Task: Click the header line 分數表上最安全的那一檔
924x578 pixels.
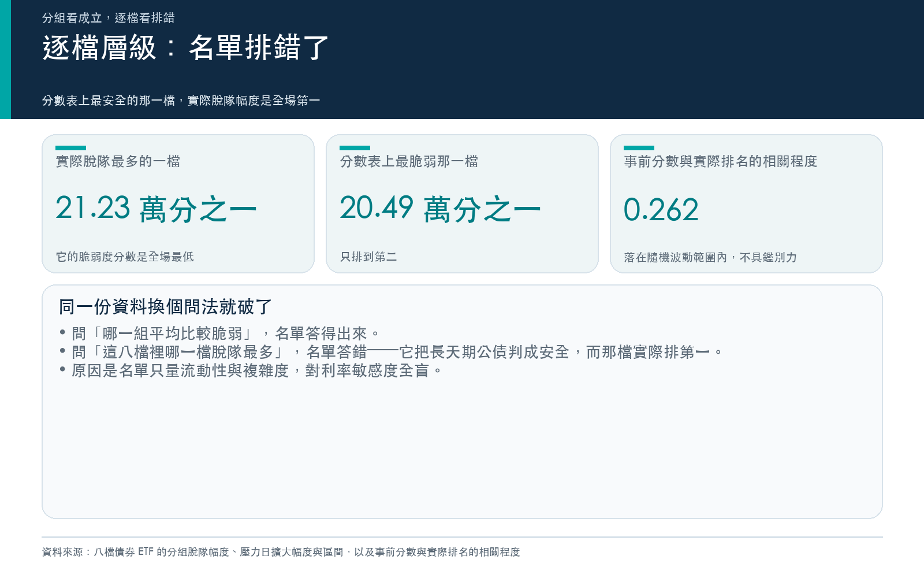Action: [x=181, y=101]
